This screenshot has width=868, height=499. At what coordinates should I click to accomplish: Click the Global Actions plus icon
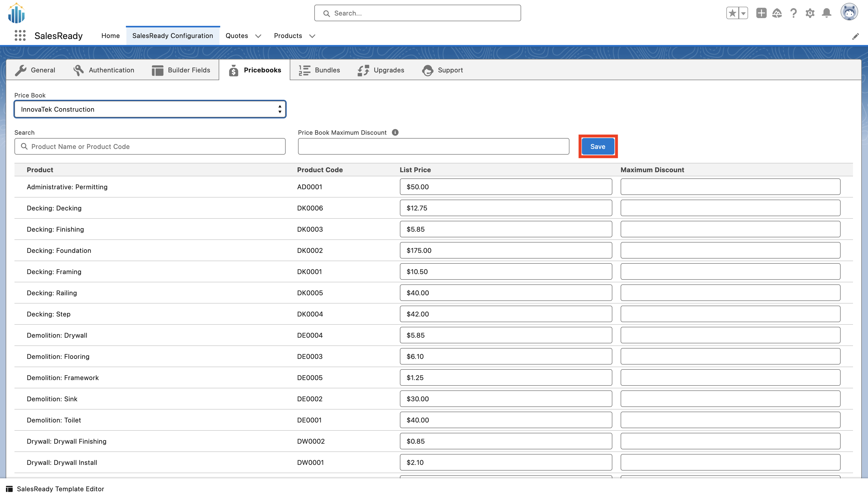[761, 13]
